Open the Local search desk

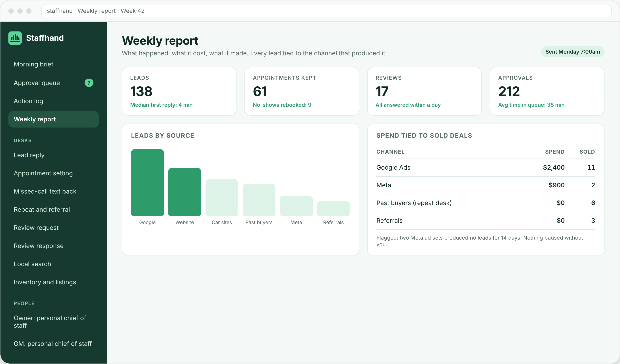tap(53, 264)
